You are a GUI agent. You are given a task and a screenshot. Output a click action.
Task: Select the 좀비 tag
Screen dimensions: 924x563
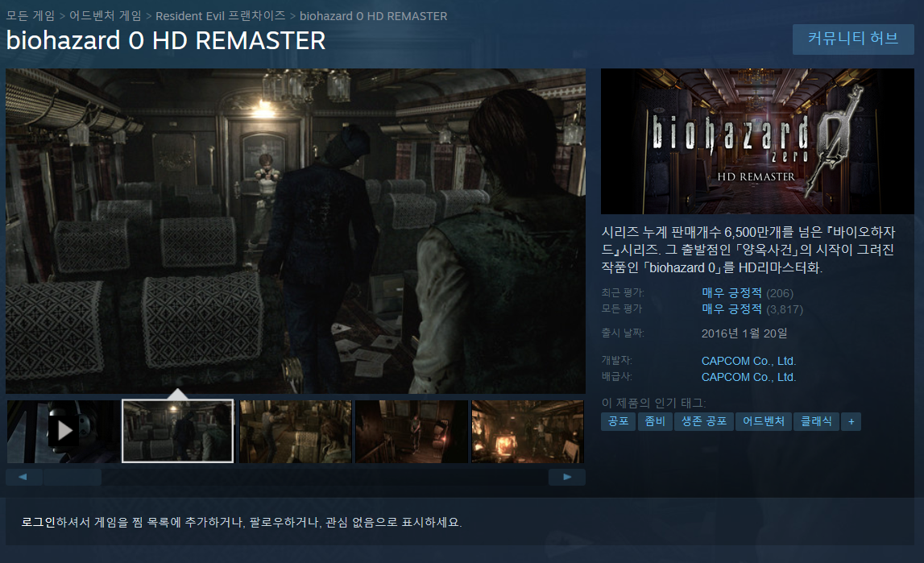click(655, 422)
